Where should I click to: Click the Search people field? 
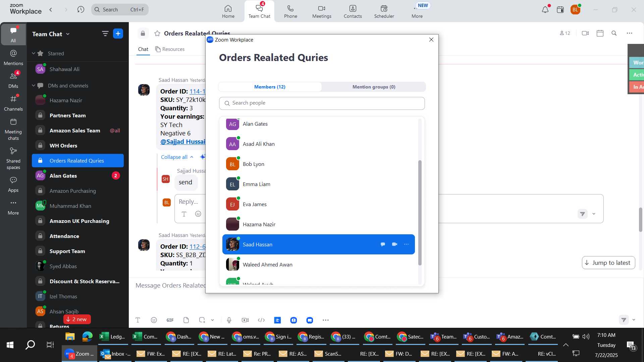tap(322, 103)
